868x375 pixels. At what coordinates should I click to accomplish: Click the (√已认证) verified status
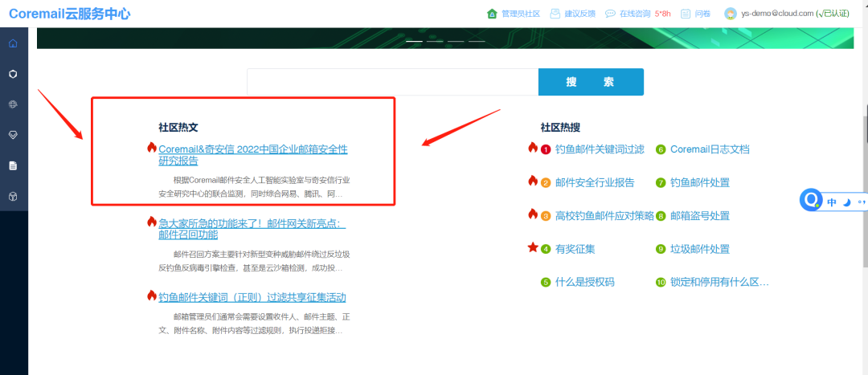833,14
